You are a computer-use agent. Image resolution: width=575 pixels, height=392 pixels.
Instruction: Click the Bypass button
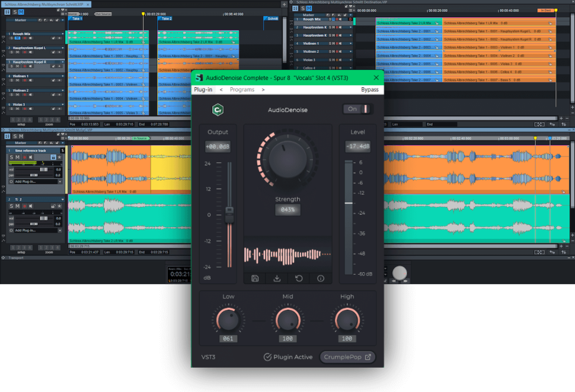click(371, 90)
